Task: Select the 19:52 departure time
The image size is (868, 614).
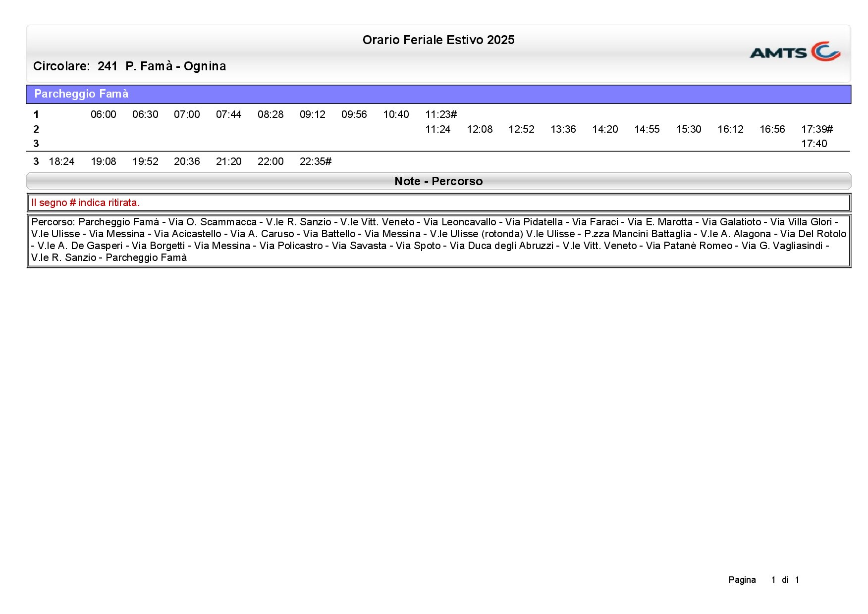Action: pyautogui.click(x=145, y=161)
